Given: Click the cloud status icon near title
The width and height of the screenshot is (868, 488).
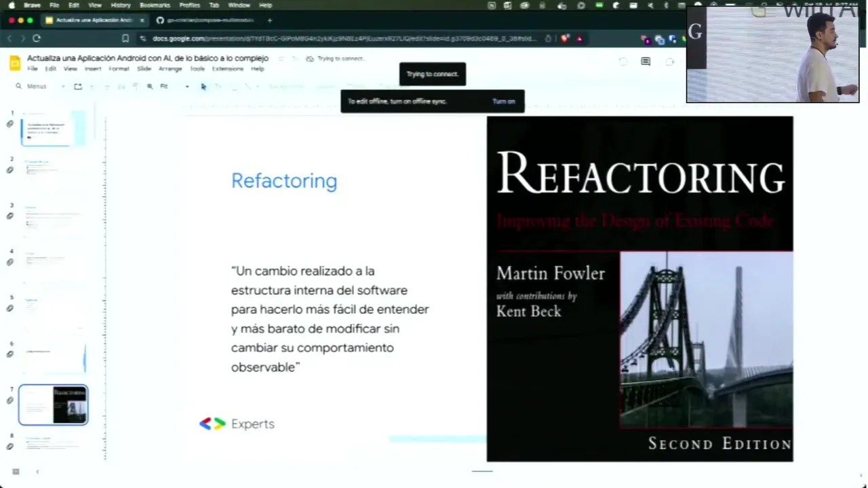Looking at the screenshot, I should 310,59.
